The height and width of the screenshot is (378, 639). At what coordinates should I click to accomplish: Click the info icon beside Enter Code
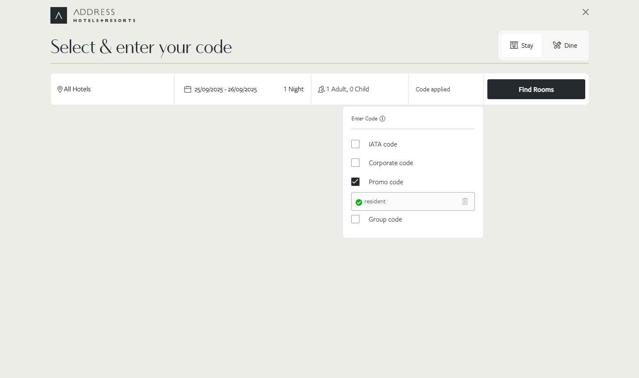pyautogui.click(x=382, y=119)
